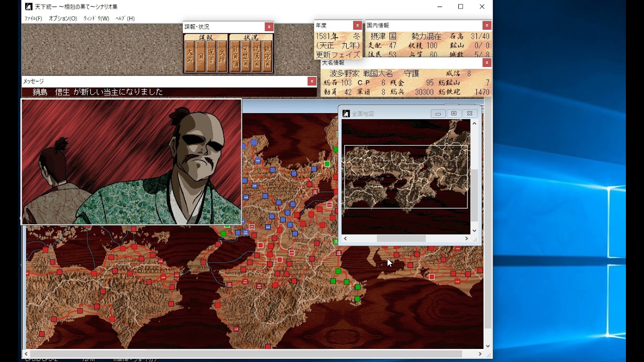Image resolution: width=644 pixels, height=362 pixels.
Task: Show 従属国 in the 状況 panel
Action: click(x=256, y=56)
